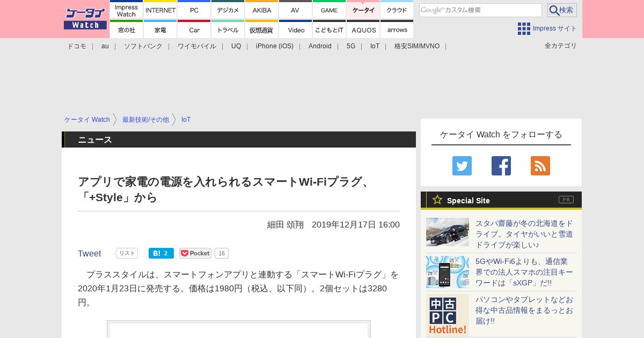Open the 中古品情報 article link
Viewport: 644px width, 338px height.
coord(525,310)
